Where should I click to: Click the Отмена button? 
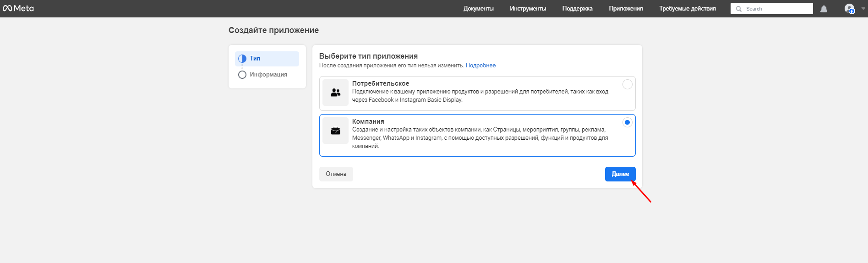click(336, 174)
